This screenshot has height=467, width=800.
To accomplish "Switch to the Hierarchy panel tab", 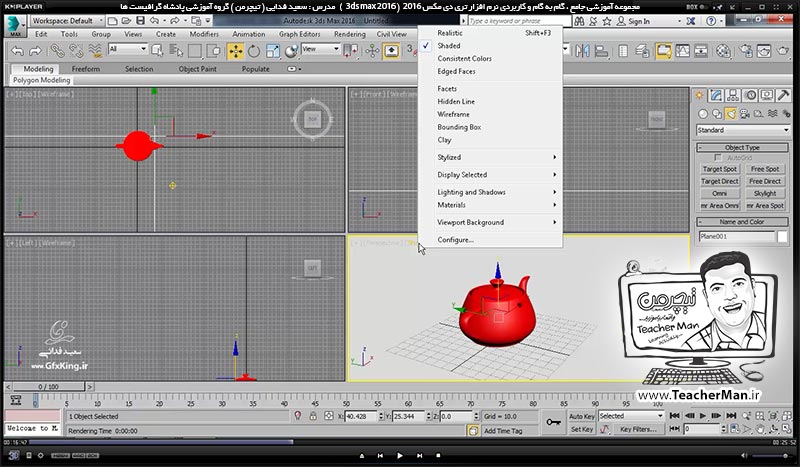I will point(733,95).
